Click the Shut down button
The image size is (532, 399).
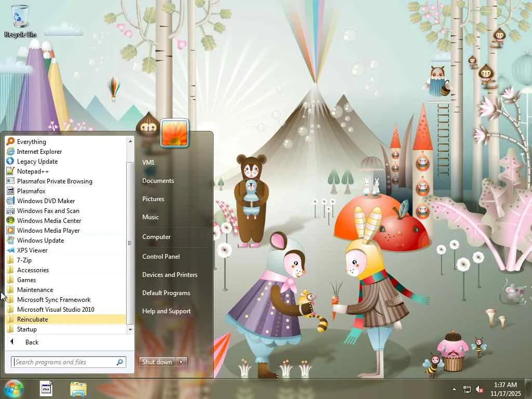[x=157, y=362]
